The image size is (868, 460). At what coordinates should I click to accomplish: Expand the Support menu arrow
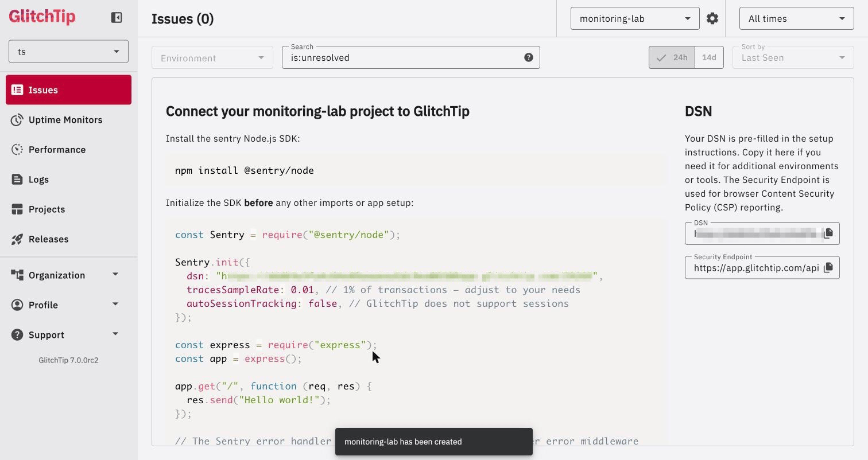point(115,334)
